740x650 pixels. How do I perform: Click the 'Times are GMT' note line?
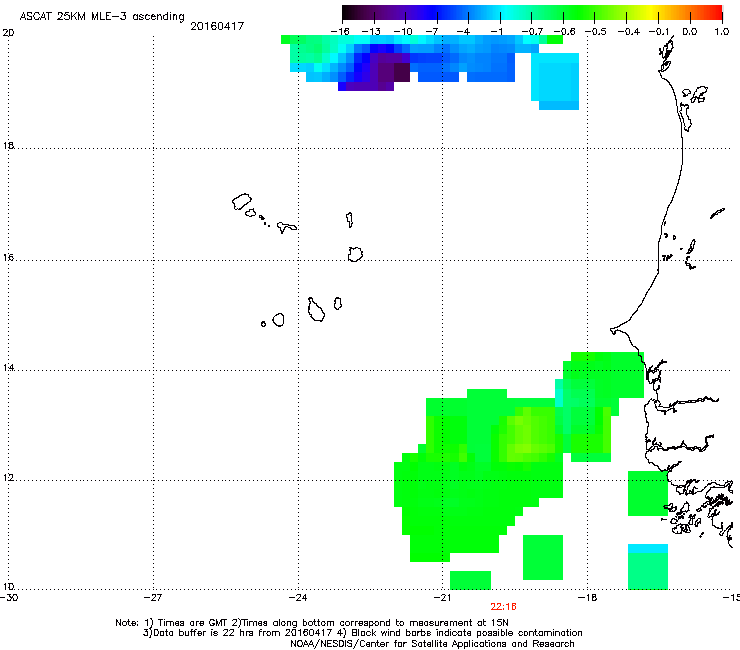click(x=312, y=623)
